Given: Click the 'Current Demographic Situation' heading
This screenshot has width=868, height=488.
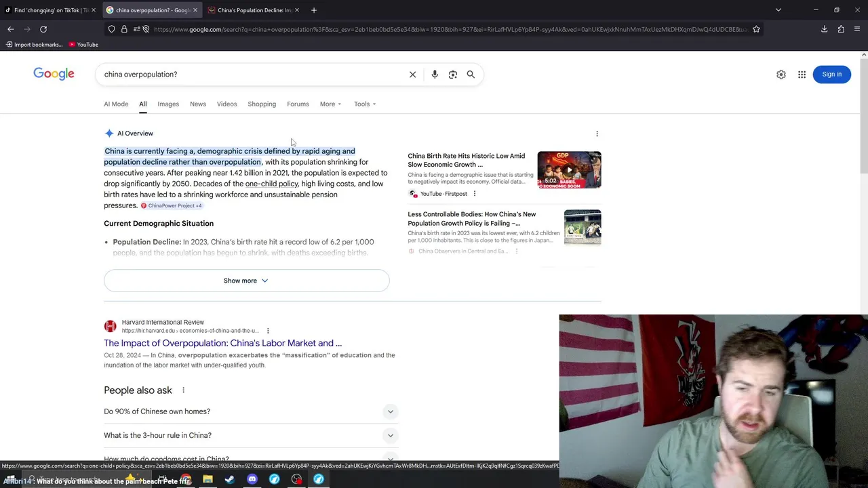Looking at the screenshot, I should click(159, 224).
